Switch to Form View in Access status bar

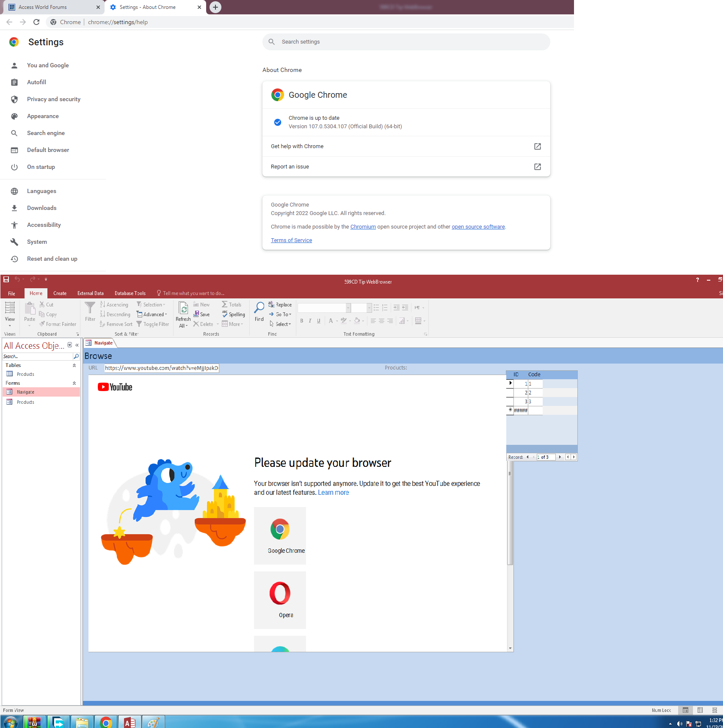click(x=685, y=710)
